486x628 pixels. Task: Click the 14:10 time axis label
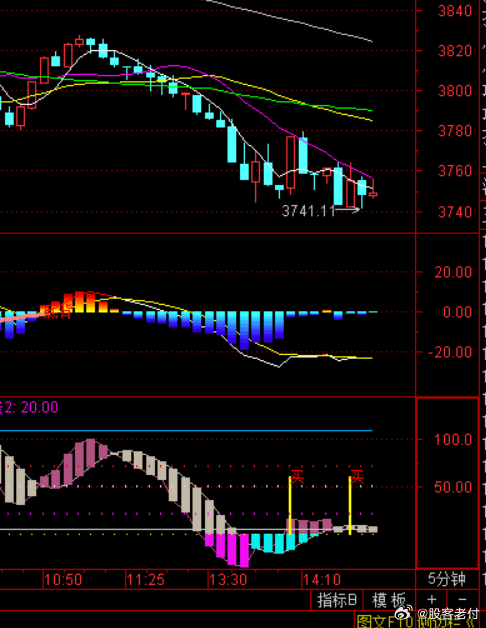322,580
